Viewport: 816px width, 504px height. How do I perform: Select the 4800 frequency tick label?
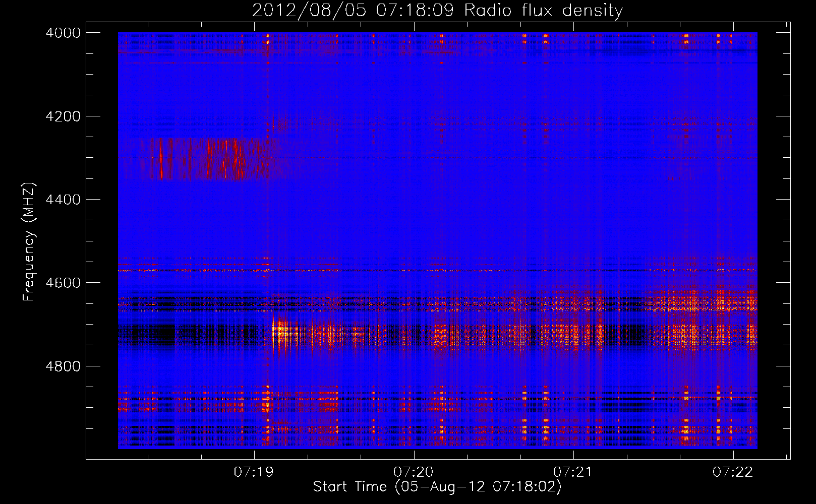pos(63,366)
